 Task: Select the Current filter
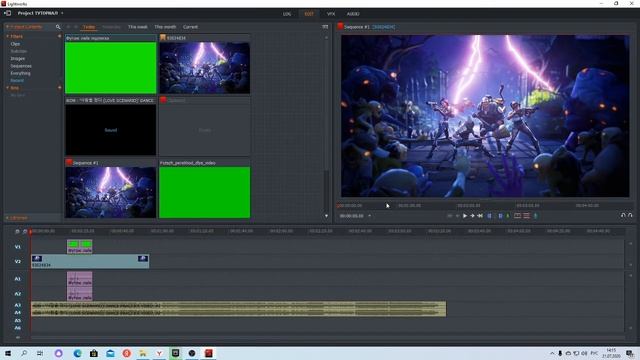(190, 27)
